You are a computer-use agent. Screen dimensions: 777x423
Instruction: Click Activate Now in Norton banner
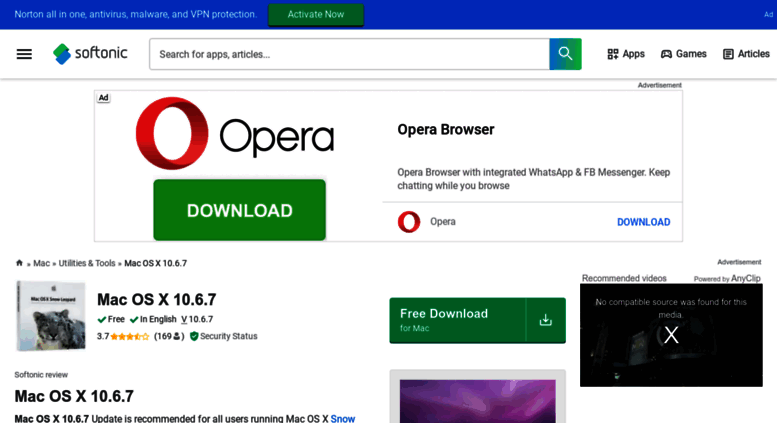pyautogui.click(x=315, y=15)
